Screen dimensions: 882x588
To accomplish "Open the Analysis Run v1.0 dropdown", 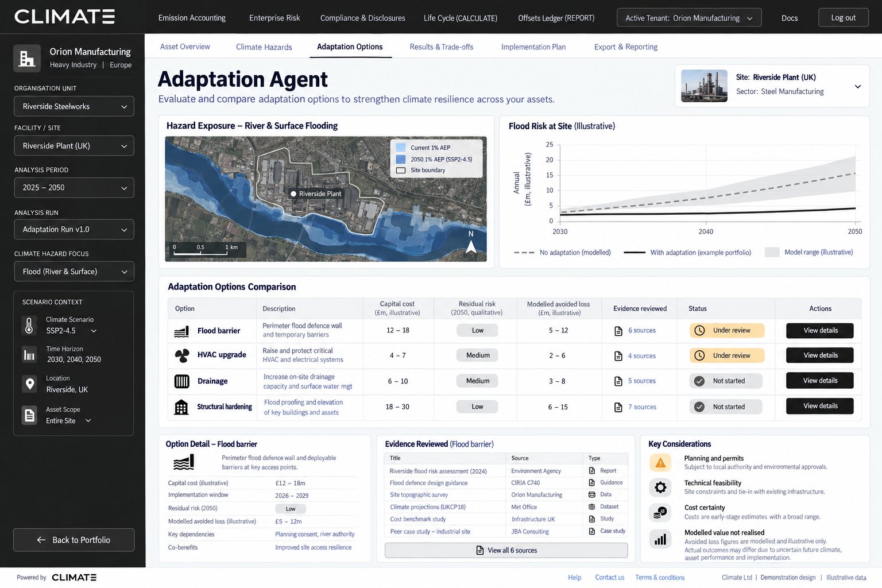I will (x=74, y=230).
